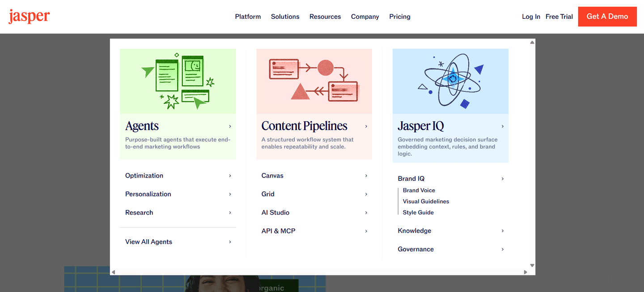Open the Optimization agents link
This screenshot has width=644, height=292.
click(144, 176)
